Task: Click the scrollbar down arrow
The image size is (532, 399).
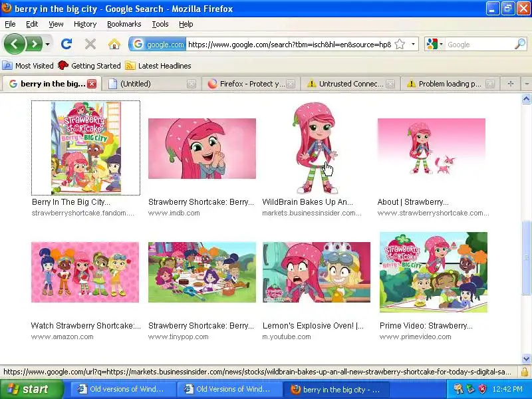Action: [526, 358]
